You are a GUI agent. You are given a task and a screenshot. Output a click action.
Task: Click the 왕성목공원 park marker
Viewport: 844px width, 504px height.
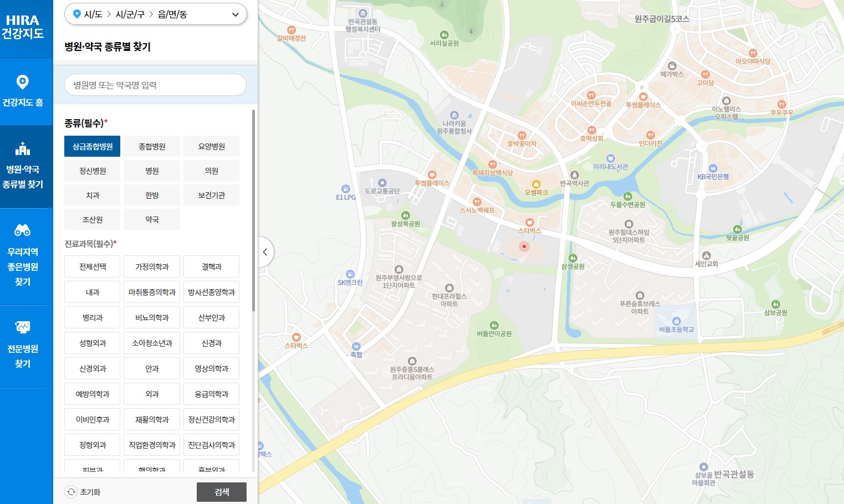[406, 215]
